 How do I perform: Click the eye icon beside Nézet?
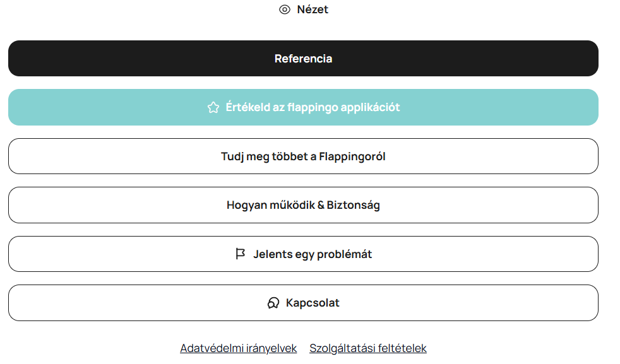point(285,9)
